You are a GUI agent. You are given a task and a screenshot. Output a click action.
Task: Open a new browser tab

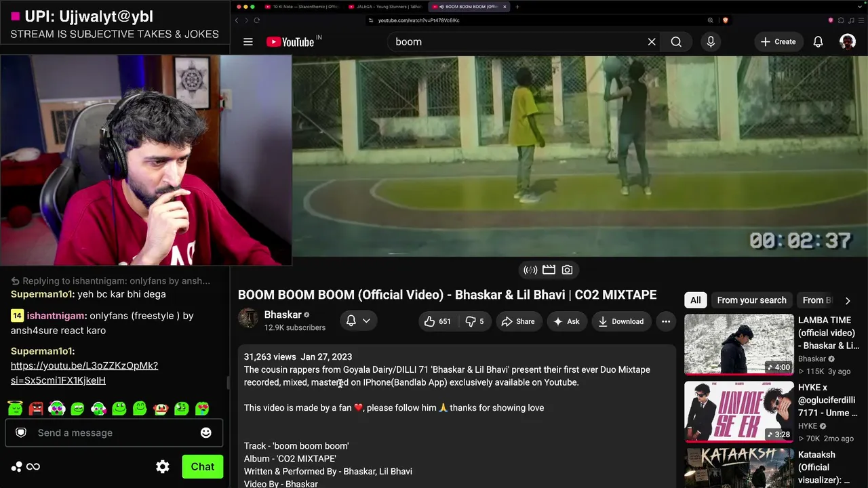pos(517,7)
